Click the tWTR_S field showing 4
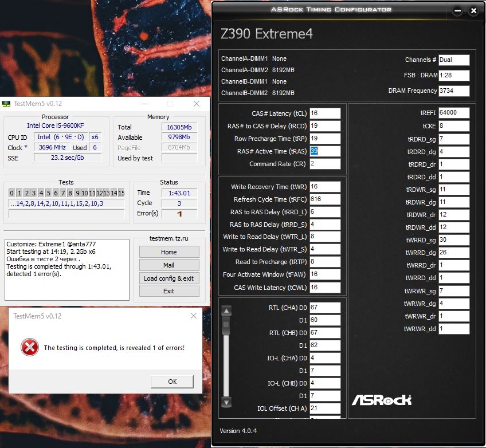Screen dimensions: 486x448 point(325,249)
